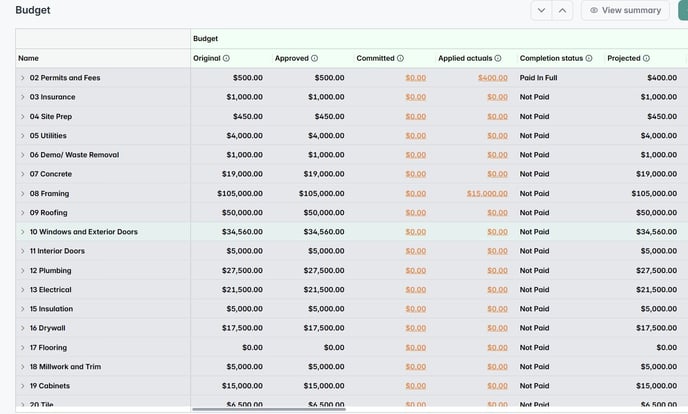Open the Committed $0.00 link for Drywall
688x414 pixels.
[416, 328]
